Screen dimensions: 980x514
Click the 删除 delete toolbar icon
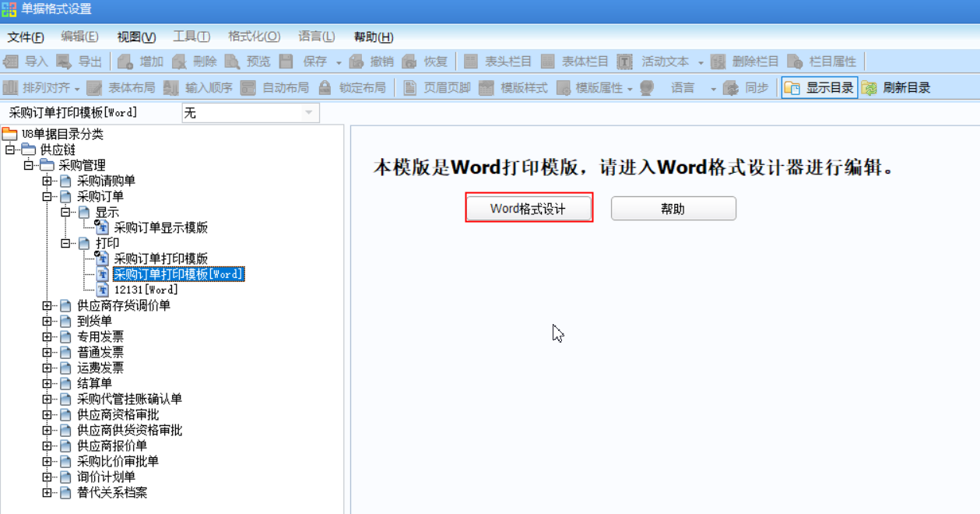pyautogui.click(x=179, y=62)
